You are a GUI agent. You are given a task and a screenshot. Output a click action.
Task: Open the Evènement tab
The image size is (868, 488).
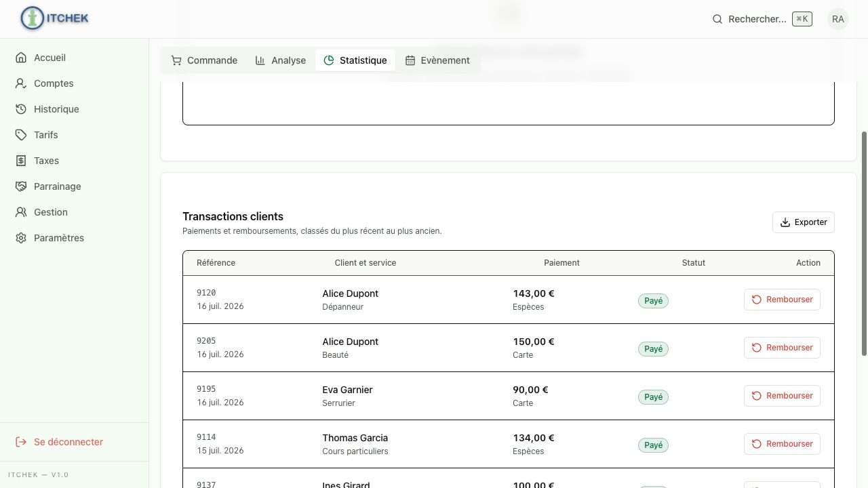pos(437,60)
